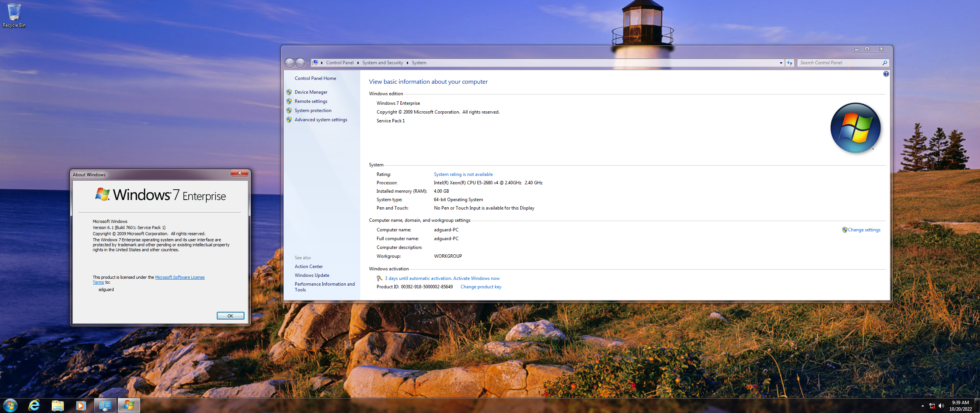Click the Change settings shield icon

[x=844, y=230]
